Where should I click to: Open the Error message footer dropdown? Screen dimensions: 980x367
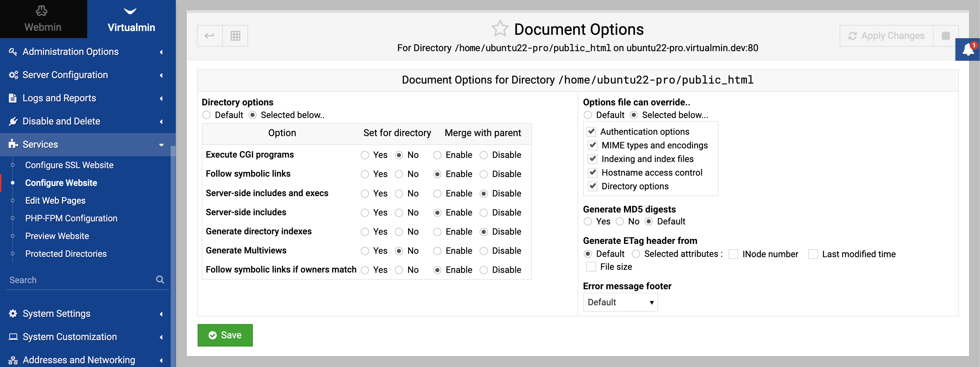(x=620, y=302)
